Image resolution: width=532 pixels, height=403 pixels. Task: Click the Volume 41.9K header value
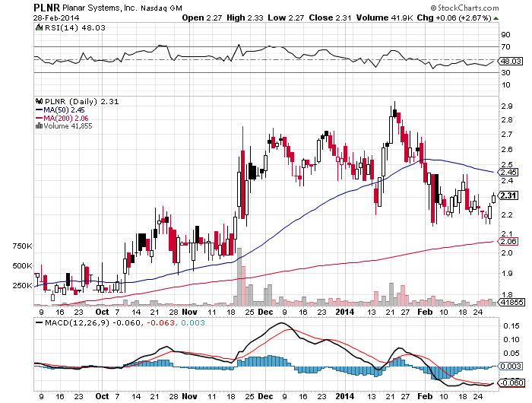[x=385, y=17]
